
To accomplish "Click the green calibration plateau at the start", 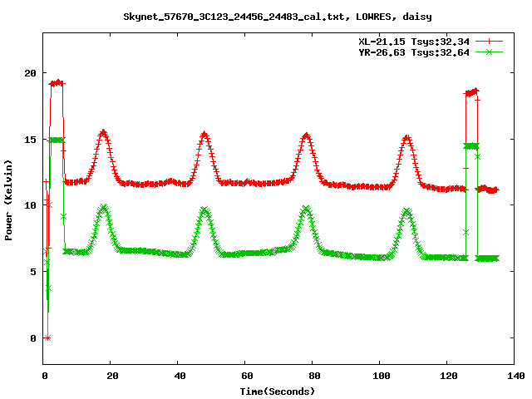I will 57,140.
